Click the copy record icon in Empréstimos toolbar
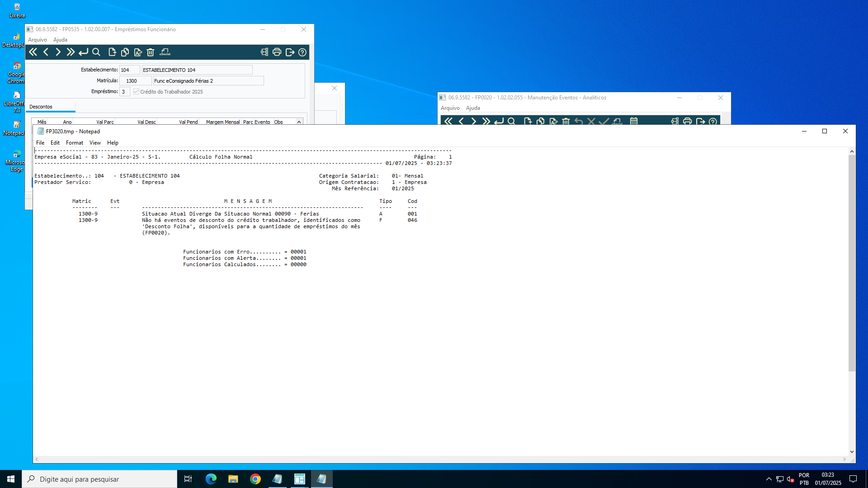 (125, 52)
